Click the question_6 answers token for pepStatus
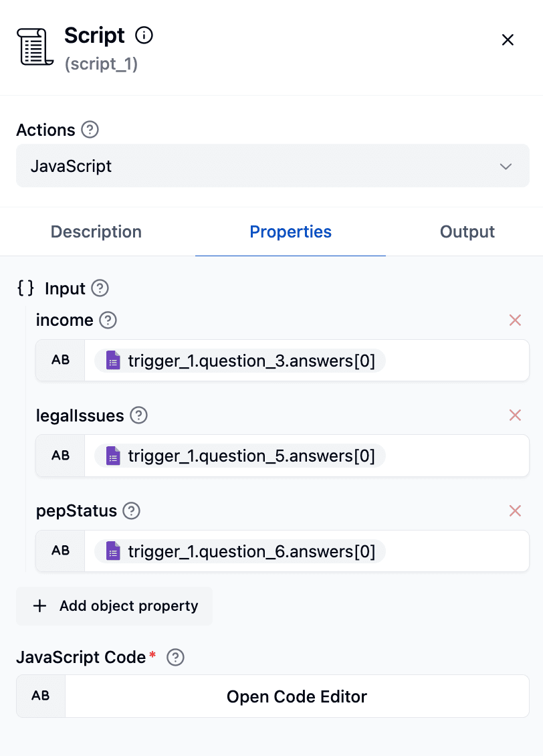Image resolution: width=543 pixels, height=756 pixels. pyautogui.click(x=243, y=551)
